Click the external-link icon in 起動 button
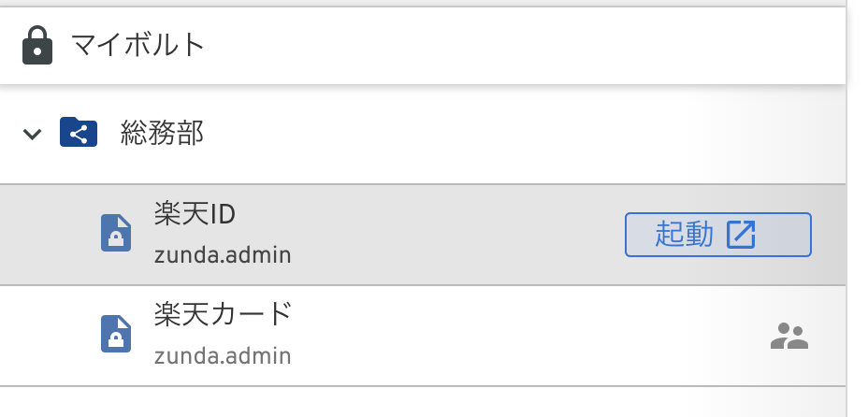868x417 pixels. [x=741, y=235]
